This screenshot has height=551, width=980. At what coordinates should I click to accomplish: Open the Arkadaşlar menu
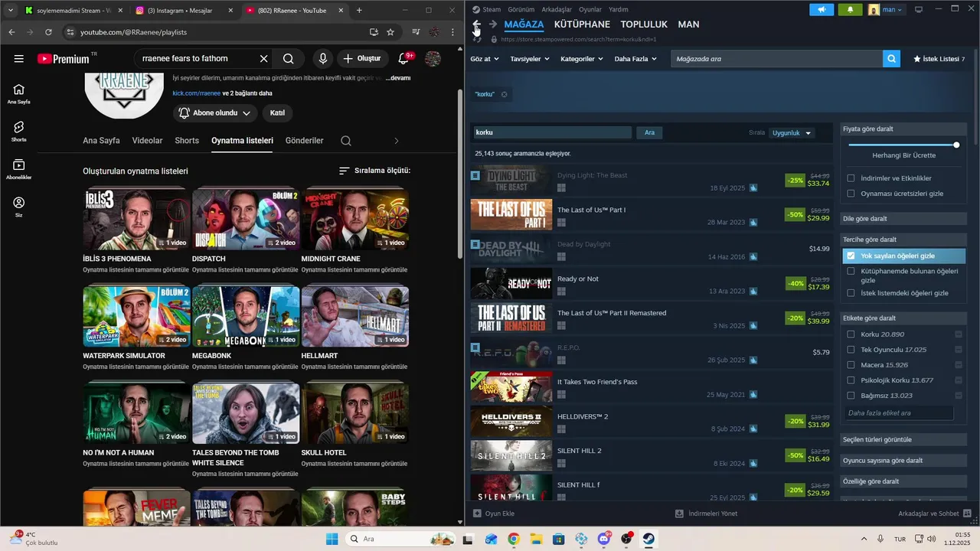[x=557, y=9]
